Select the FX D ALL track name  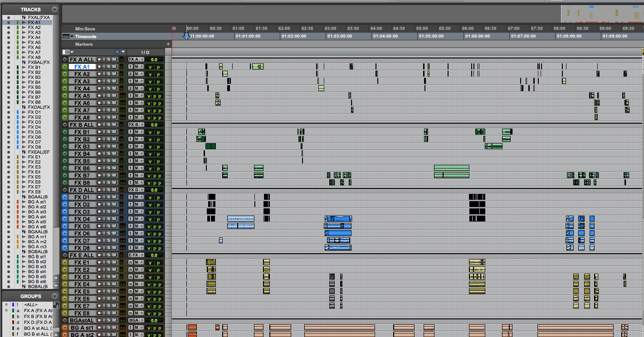pos(82,190)
